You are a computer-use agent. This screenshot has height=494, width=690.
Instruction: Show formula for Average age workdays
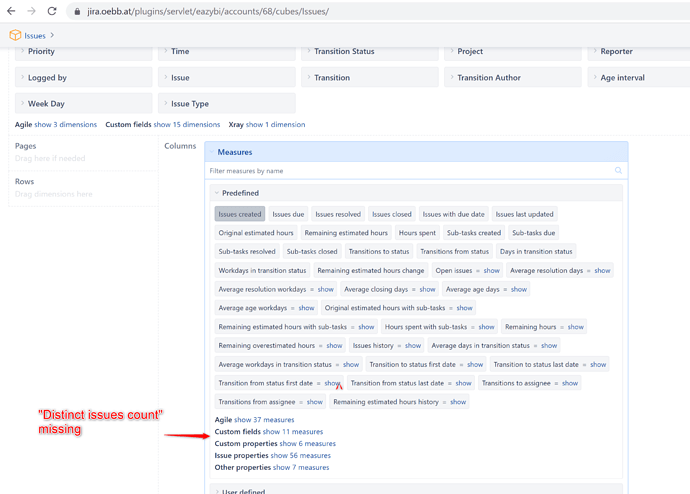(306, 308)
